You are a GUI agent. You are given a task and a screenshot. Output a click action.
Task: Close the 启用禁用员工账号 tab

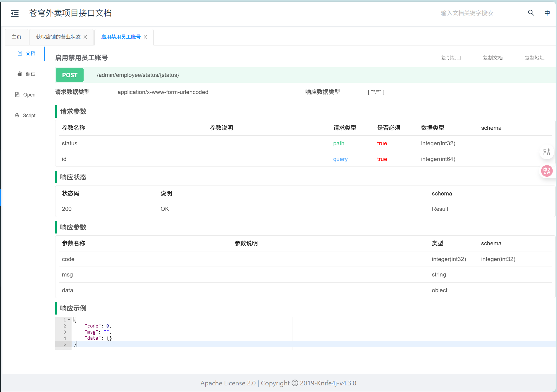[x=145, y=37]
